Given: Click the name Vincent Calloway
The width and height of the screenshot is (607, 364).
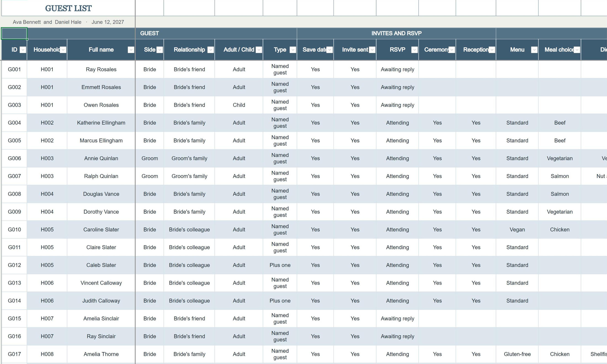Looking at the screenshot, I should [101, 283].
